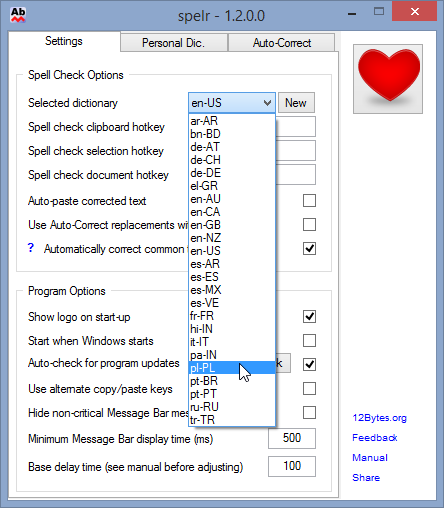
Task: Click the New dictionary button
Action: [x=296, y=103]
